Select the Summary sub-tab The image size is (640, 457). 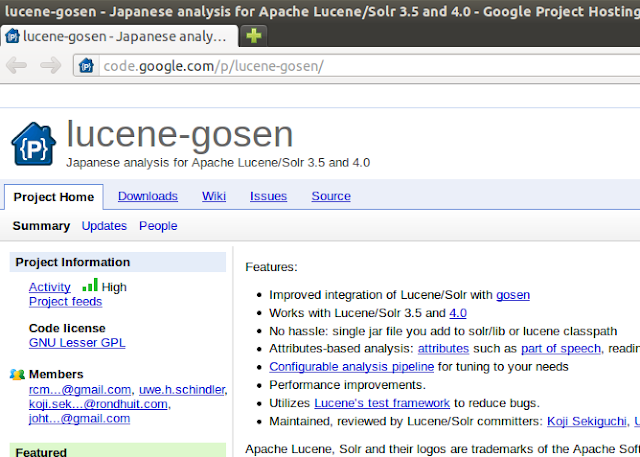coord(41,226)
